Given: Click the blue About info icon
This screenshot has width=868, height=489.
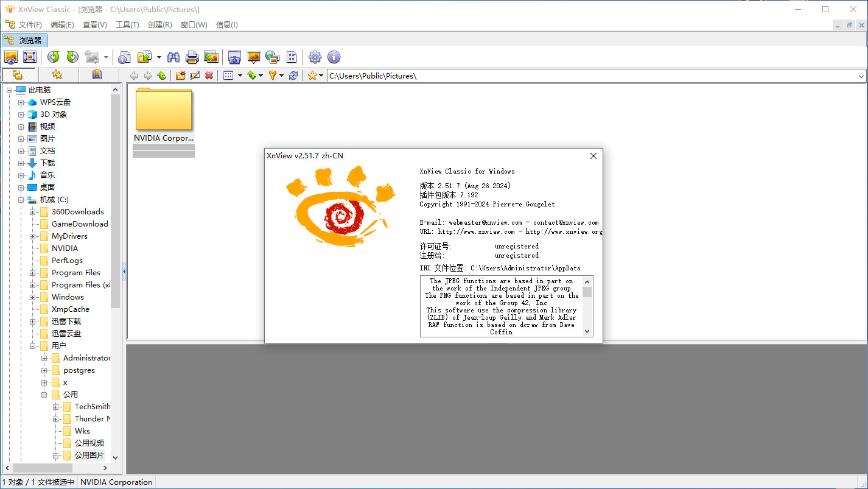Looking at the screenshot, I should [x=334, y=57].
